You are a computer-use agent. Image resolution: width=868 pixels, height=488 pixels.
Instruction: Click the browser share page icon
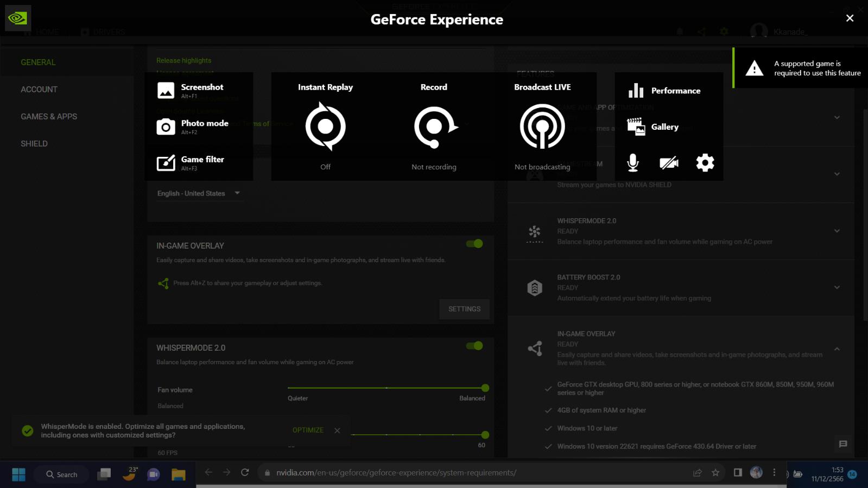tap(698, 473)
